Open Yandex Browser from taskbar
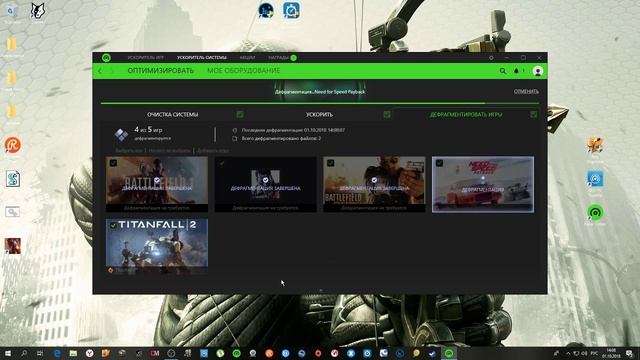The width and height of the screenshot is (640, 360). tap(89, 353)
